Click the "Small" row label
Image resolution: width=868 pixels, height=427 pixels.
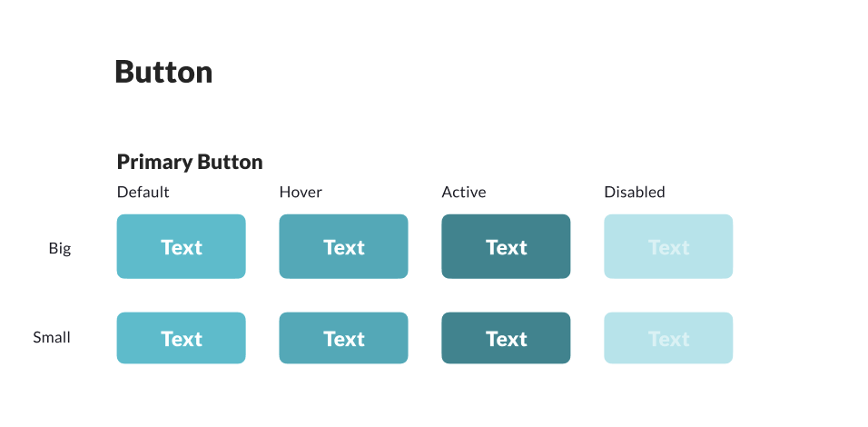pyautogui.click(x=52, y=338)
